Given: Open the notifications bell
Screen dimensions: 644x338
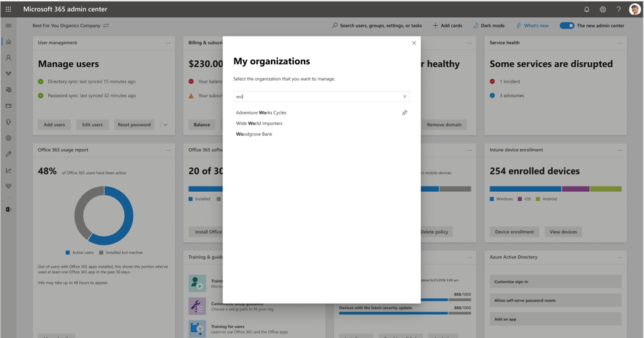Looking at the screenshot, I should click(x=587, y=9).
